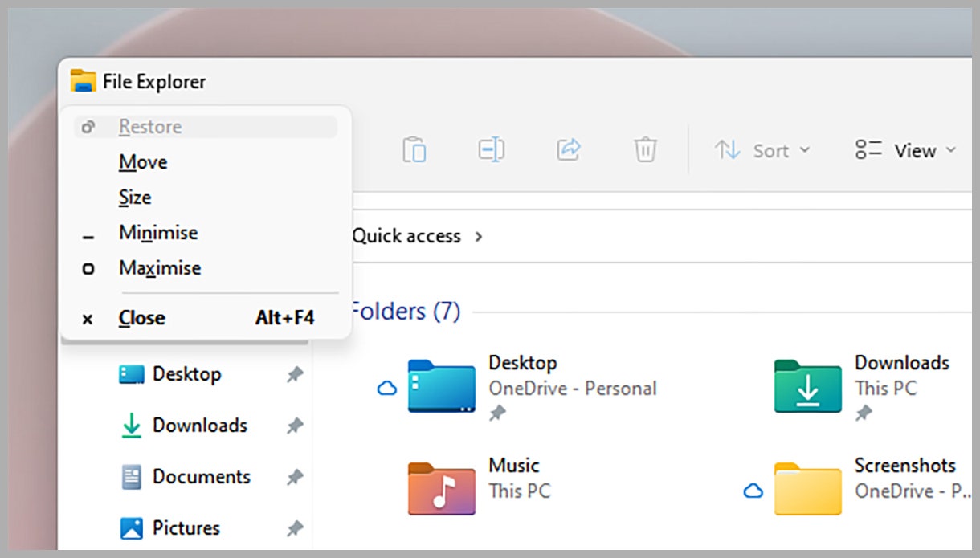980x558 pixels.
Task: Click the Share toolbar icon
Action: pos(568,150)
